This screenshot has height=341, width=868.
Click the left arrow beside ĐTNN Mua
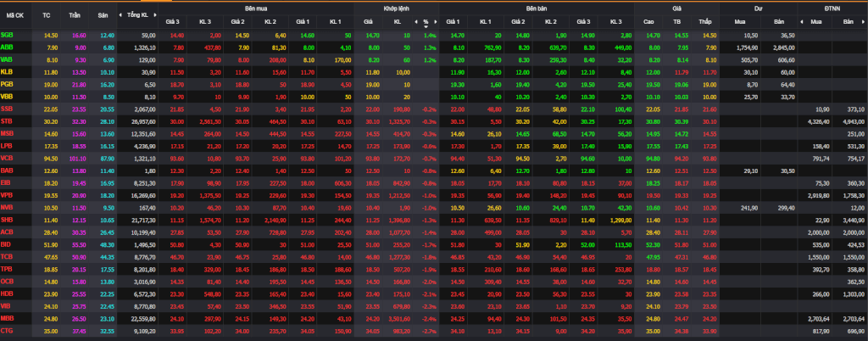802,22
